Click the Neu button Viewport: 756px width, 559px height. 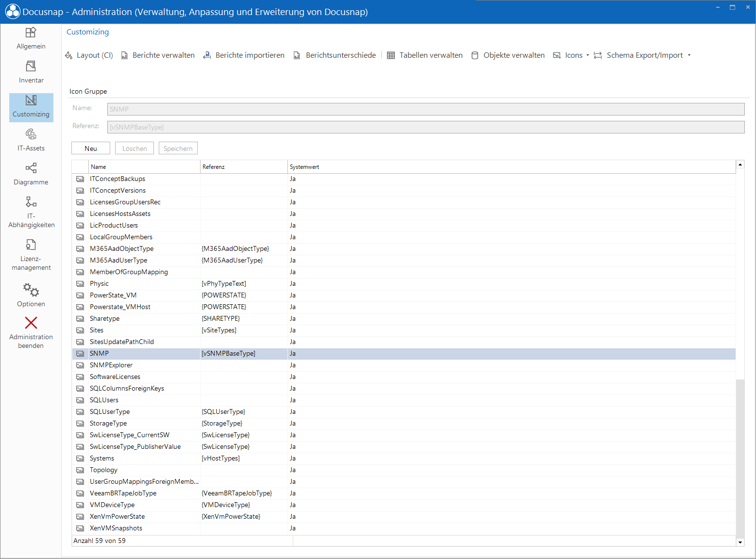(91, 148)
